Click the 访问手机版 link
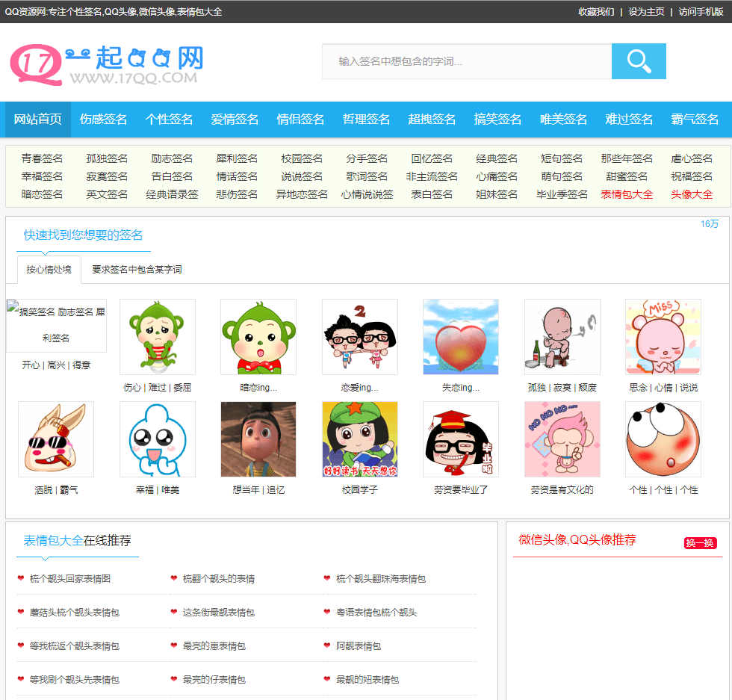Image resolution: width=732 pixels, height=700 pixels. pyautogui.click(x=701, y=12)
